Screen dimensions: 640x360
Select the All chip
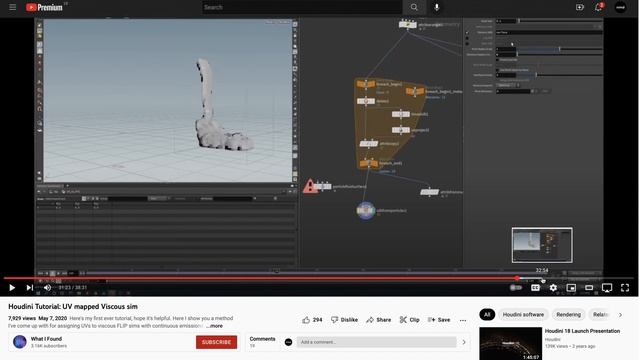pyautogui.click(x=487, y=315)
